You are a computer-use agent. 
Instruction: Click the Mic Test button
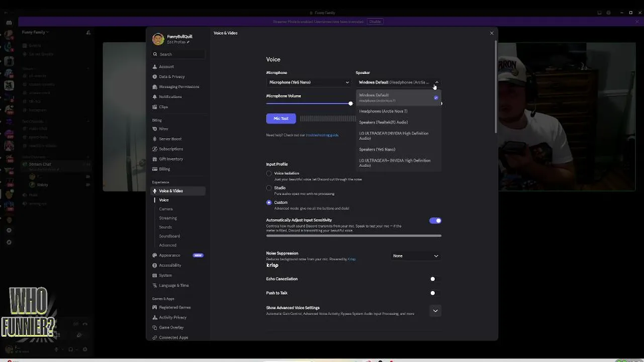coord(281,119)
